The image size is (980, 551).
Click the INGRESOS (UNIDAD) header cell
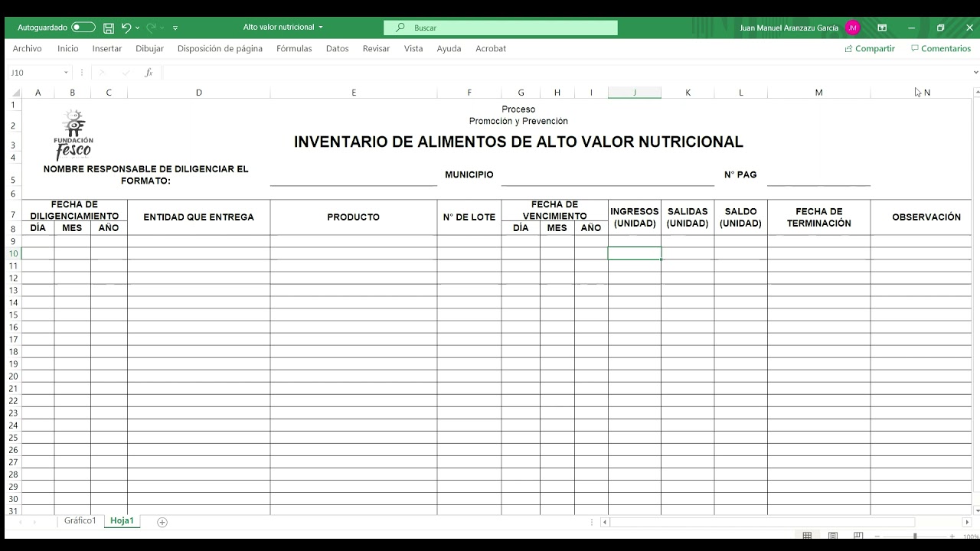coord(635,217)
